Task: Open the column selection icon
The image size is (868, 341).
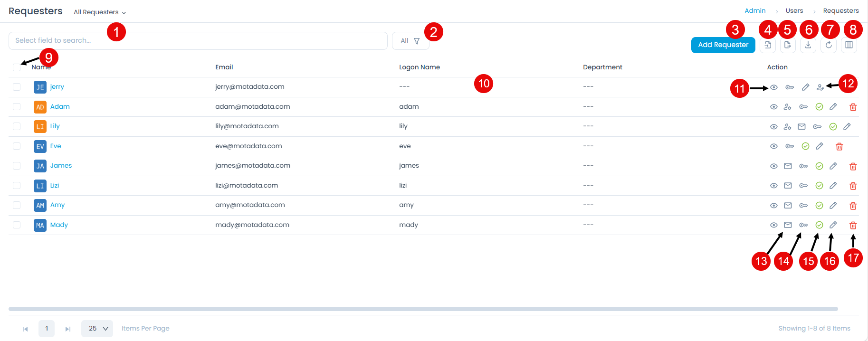Action: coord(849,45)
